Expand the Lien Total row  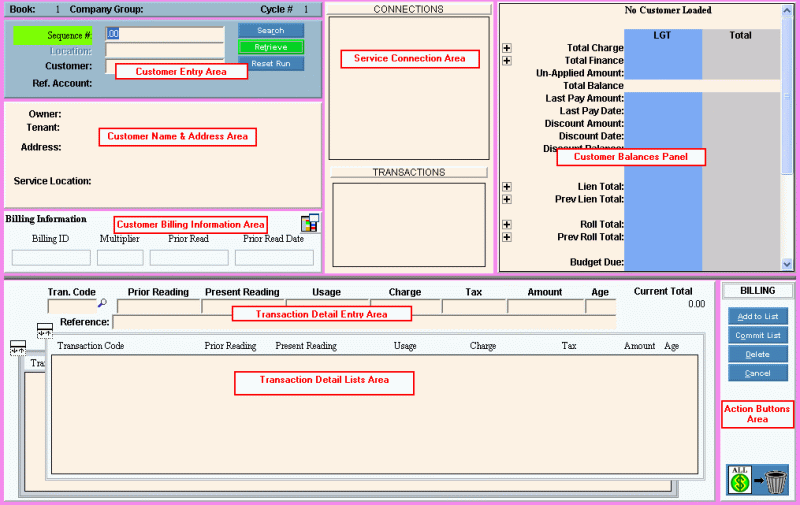tap(507, 187)
